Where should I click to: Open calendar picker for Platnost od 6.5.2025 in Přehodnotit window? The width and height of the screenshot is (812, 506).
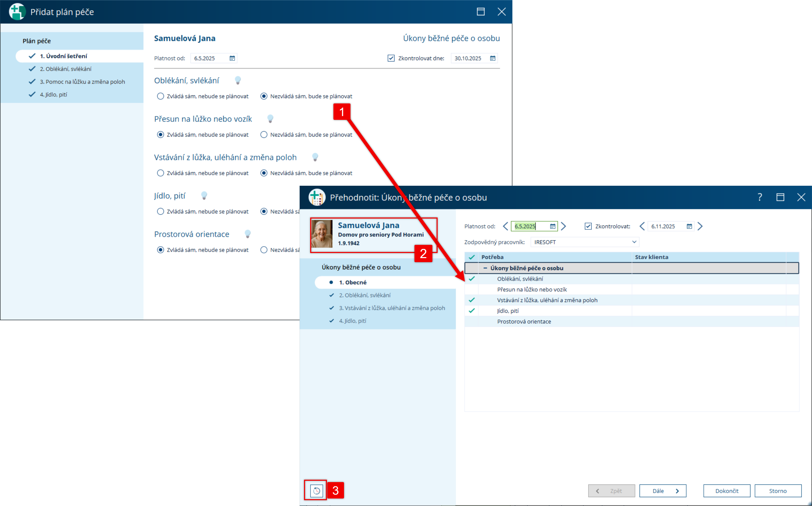click(x=552, y=226)
